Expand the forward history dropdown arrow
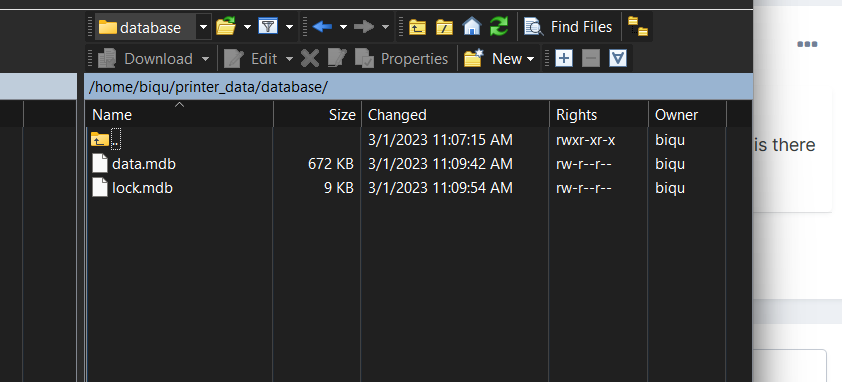Viewport: 842px width, 382px height. click(x=385, y=27)
